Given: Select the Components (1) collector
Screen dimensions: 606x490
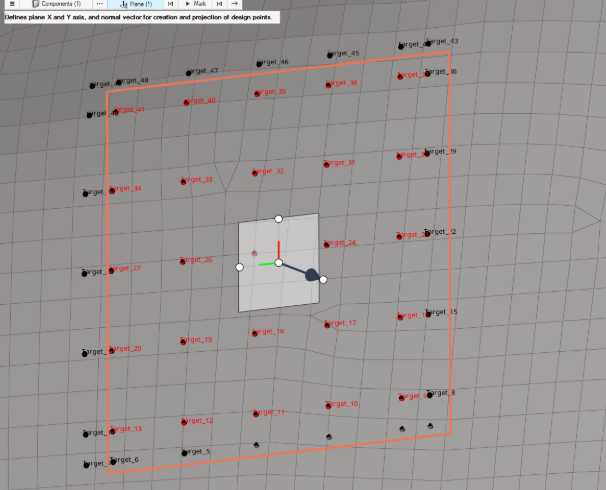Looking at the screenshot, I should pyautogui.click(x=57, y=4).
